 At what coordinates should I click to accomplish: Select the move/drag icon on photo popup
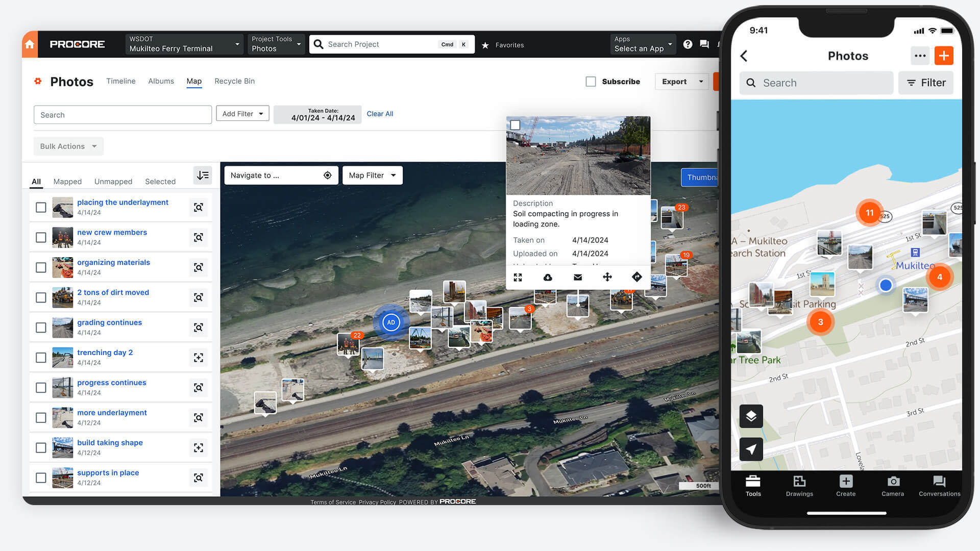(x=606, y=277)
